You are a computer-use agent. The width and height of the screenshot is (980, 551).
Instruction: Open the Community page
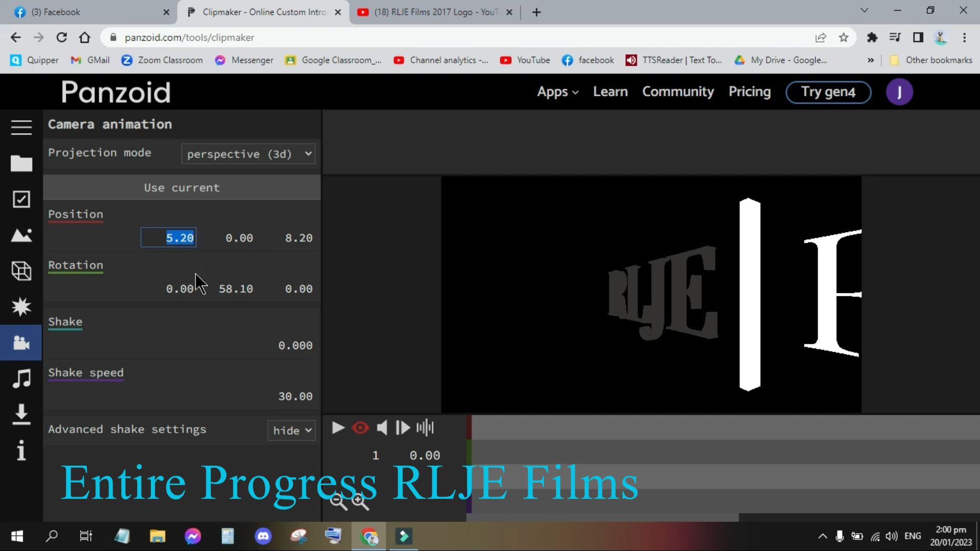[x=678, y=92]
